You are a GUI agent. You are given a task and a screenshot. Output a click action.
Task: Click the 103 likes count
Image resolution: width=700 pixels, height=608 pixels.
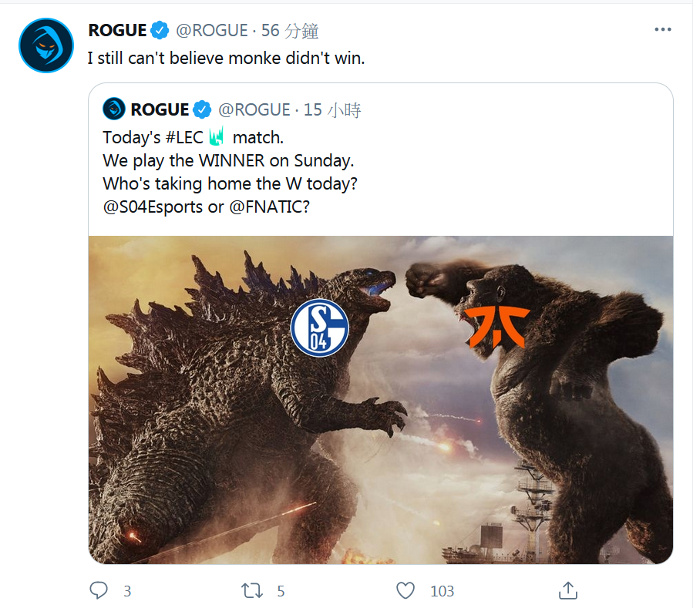(442, 591)
